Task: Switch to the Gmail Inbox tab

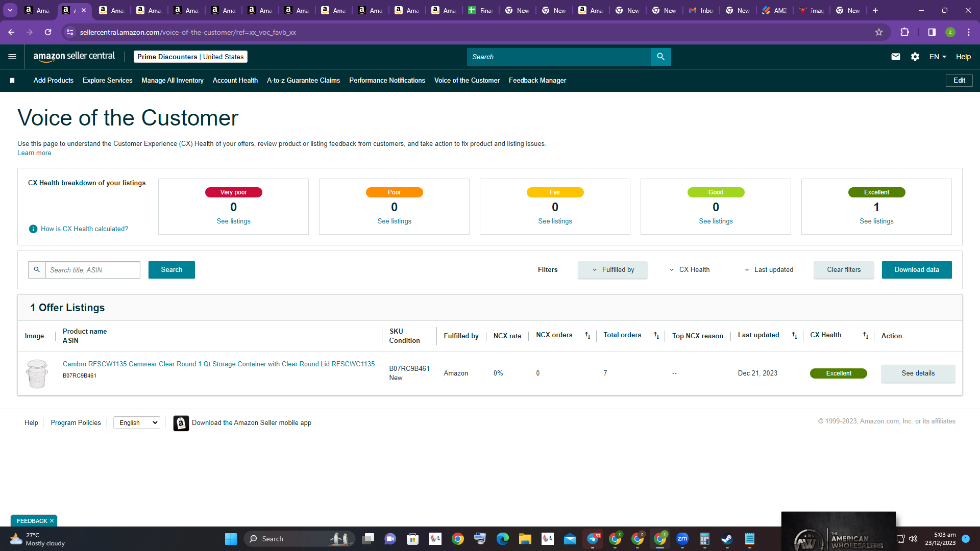Action: coord(701,10)
